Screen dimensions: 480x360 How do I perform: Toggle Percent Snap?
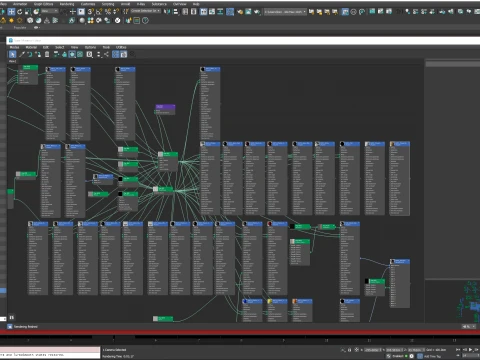pyautogui.click(x=108, y=12)
